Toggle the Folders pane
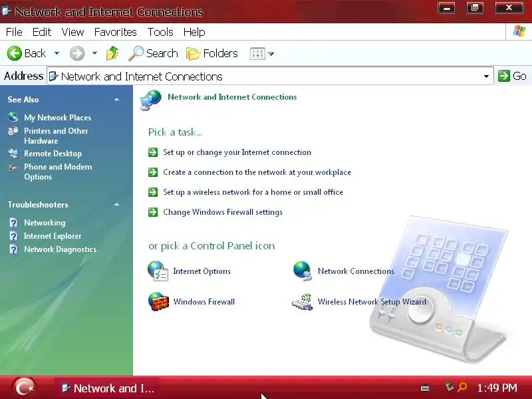The height and width of the screenshot is (399, 532). [x=212, y=53]
